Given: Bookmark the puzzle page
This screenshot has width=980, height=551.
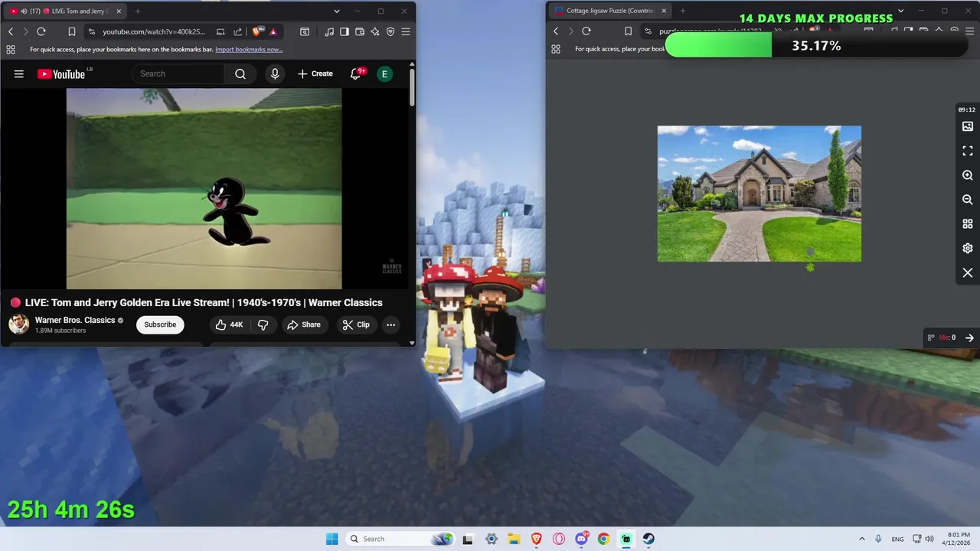Looking at the screenshot, I should click(628, 31).
